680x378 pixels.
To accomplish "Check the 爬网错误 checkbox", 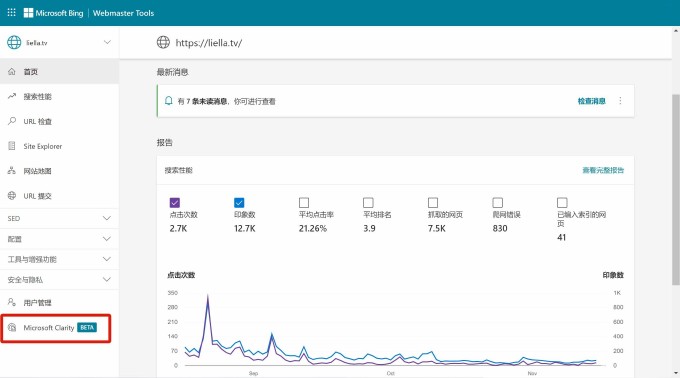I will pyautogui.click(x=498, y=202).
